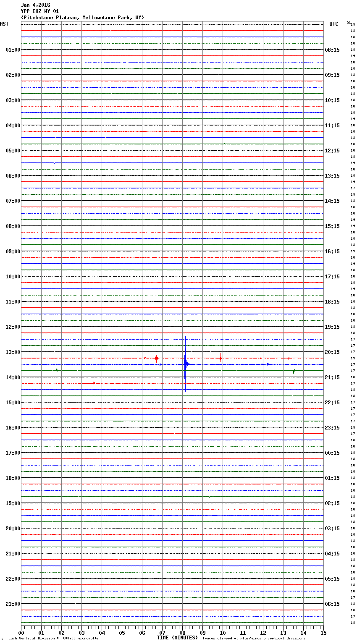This screenshot has width=357, height=644.
Task: Click the 'UTC' time zone header
Action: point(334,24)
